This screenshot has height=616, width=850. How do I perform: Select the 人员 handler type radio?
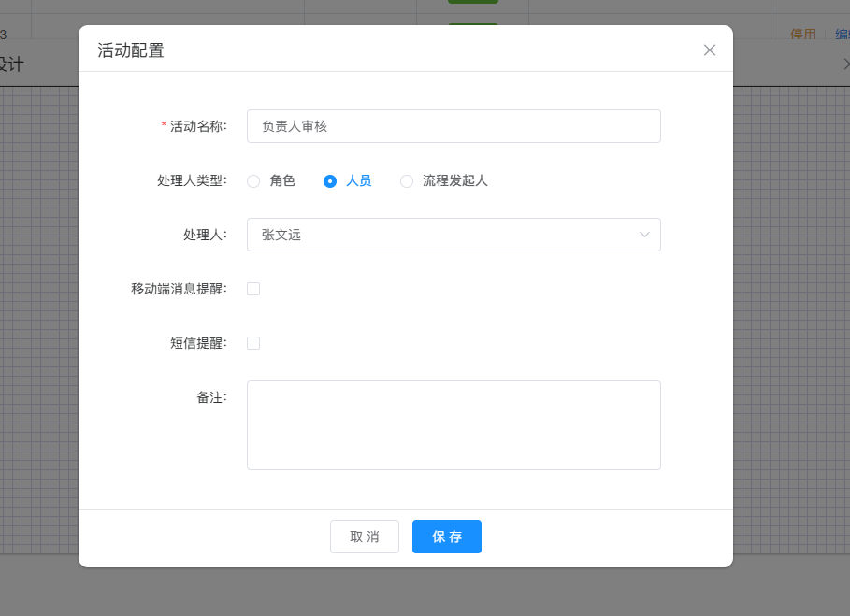[330, 181]
